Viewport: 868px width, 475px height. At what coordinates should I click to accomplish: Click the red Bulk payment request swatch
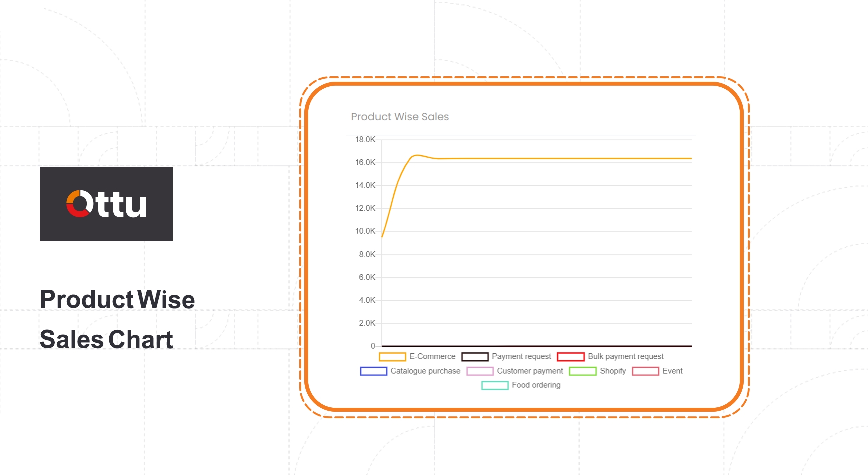(x=570, y=357)
